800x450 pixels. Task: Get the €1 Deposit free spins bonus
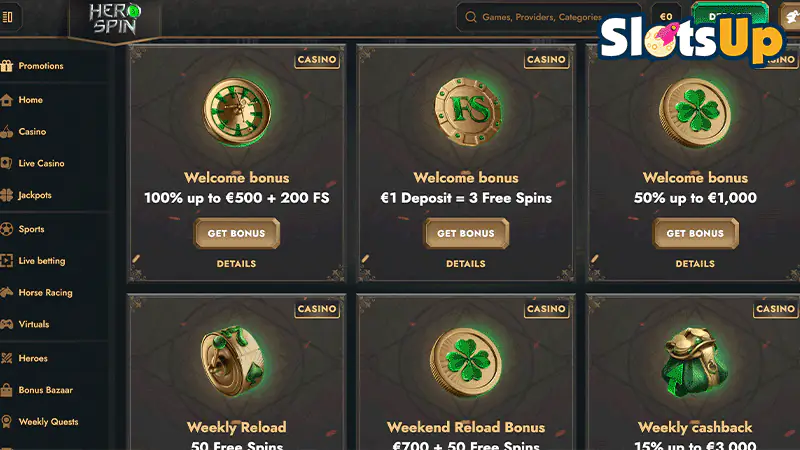pyautogui.click(x=466, y=233)
